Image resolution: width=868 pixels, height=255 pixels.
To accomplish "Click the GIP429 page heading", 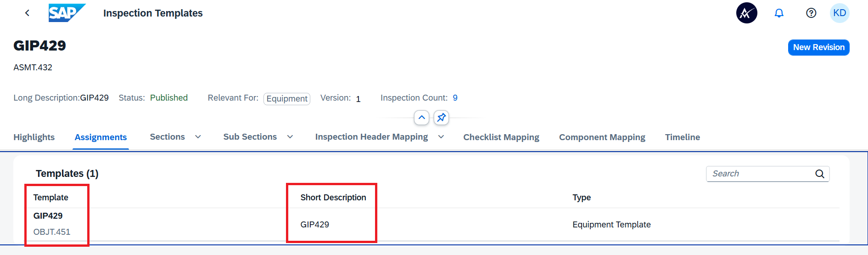I will 39,45.
